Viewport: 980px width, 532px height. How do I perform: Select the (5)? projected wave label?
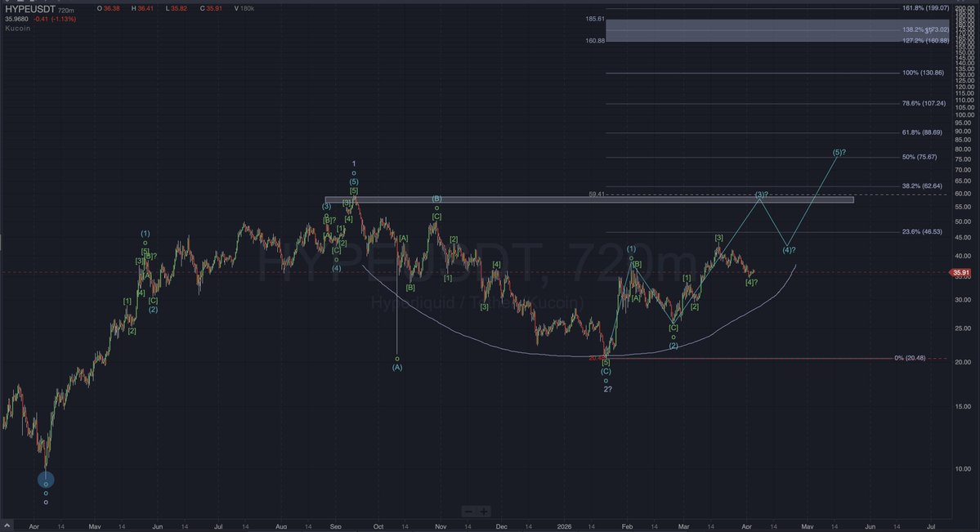[839, 153]
